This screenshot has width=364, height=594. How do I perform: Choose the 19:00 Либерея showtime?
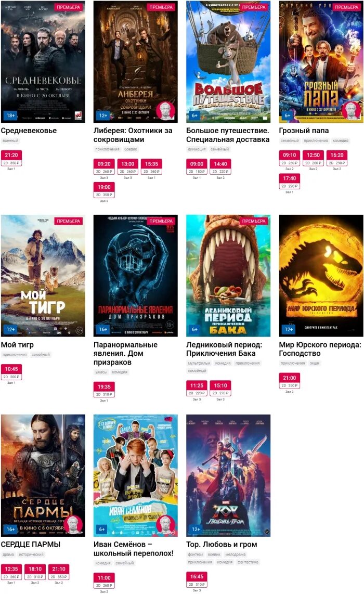[x=104, y=190]
